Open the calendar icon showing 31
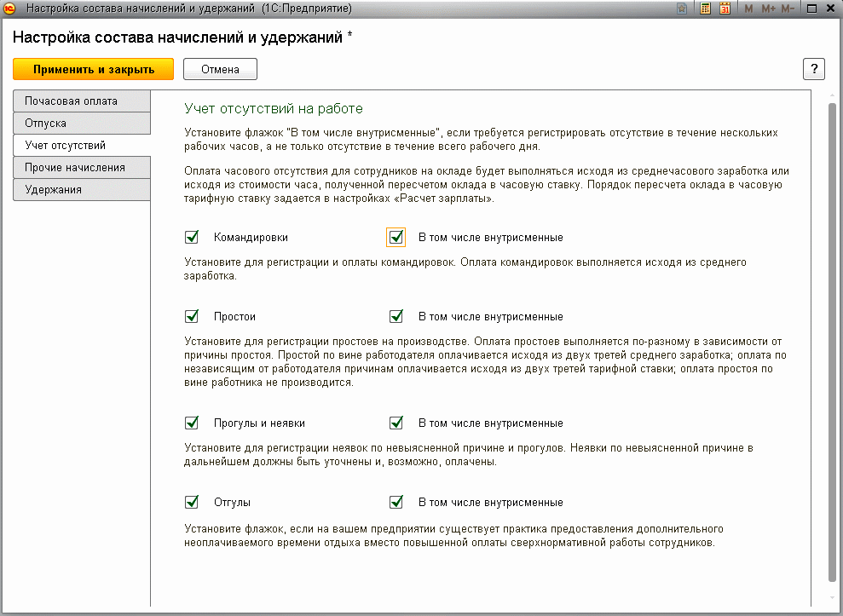843x616 pixels. [x=725, y=9]
